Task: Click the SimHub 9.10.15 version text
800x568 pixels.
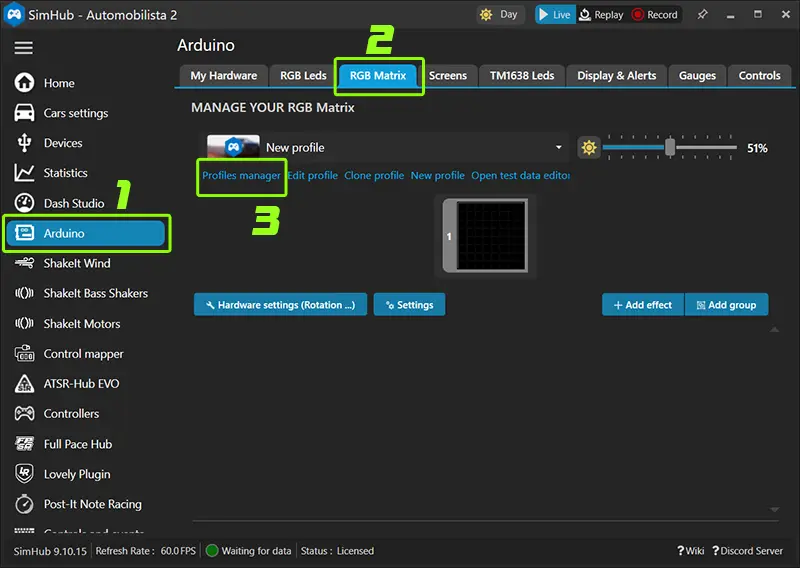Action: (x=50, y=551)
